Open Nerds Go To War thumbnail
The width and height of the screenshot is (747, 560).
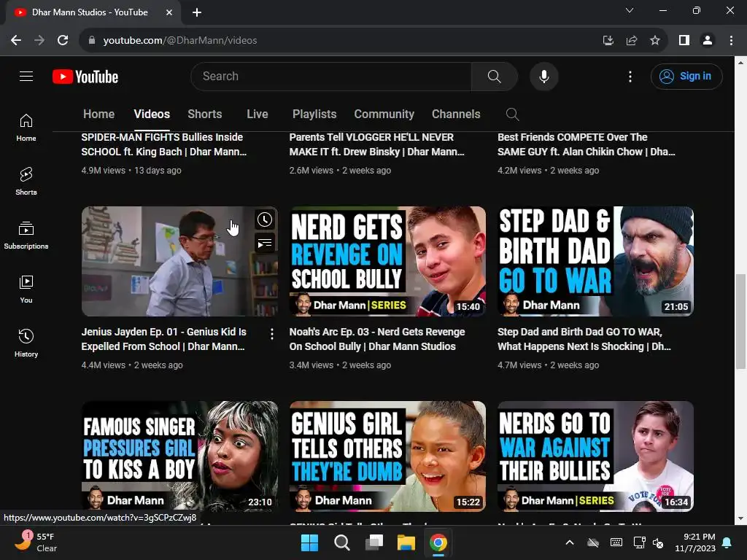(595, 456)
